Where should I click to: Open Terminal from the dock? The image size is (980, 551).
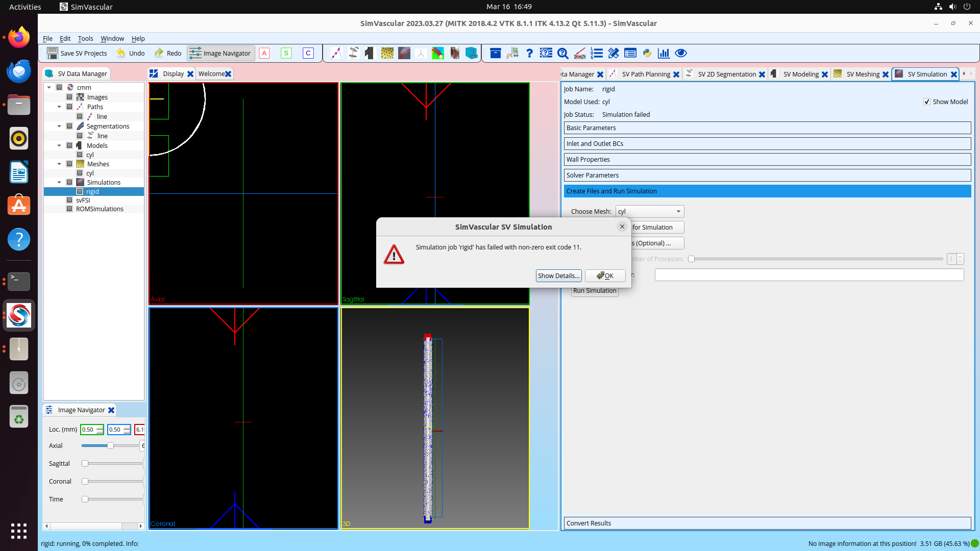(19, 281)
